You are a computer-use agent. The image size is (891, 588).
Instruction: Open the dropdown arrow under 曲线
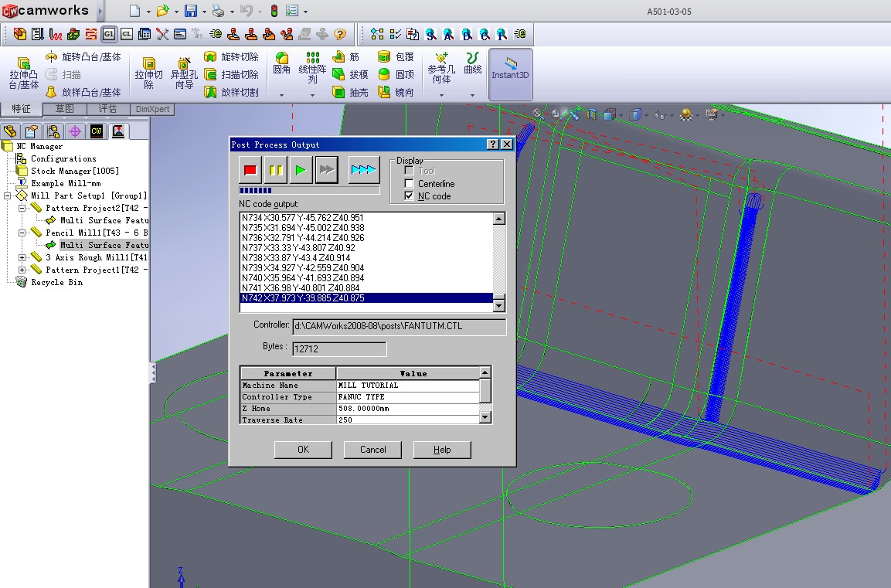pyautogui.click(x=473, y=96)
